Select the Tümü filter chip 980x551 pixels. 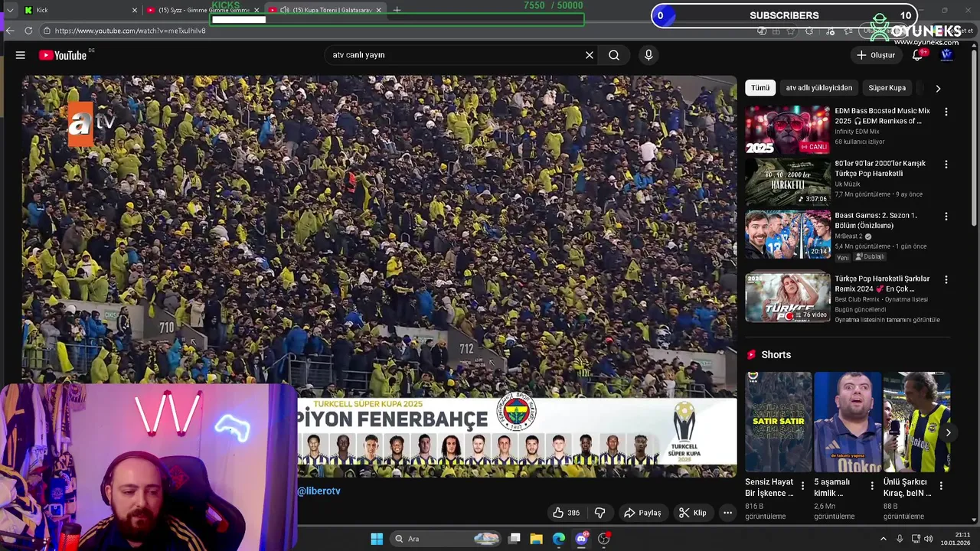(760, 88)
